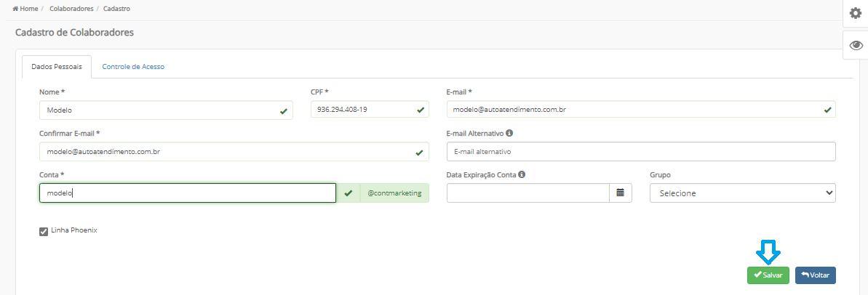Focus the Nome input field
This screenshot has height=295, width=868.
coord(166,110)
